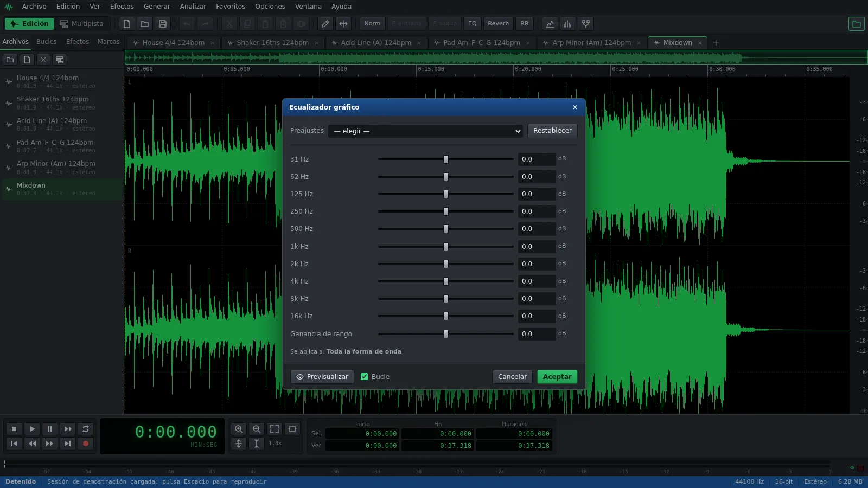Image resolution: width=868 pixels, height=488 pixels.
Task: Click the New file icon in the toolbar
Action: pyautogui.click(x=126, y=24)
